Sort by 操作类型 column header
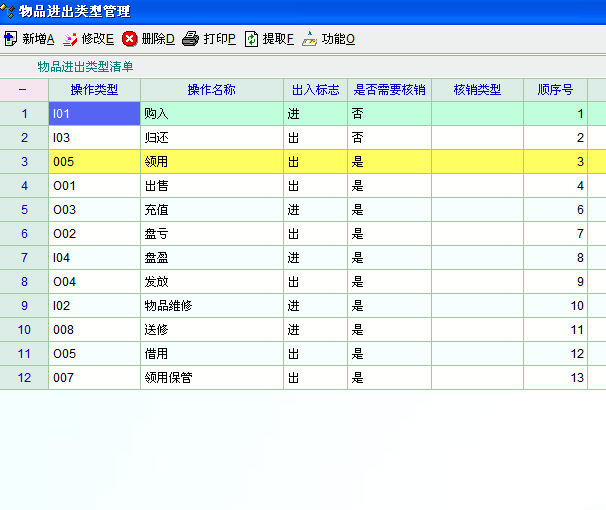Viewport: 606px width, 510px height. (94, 89)
